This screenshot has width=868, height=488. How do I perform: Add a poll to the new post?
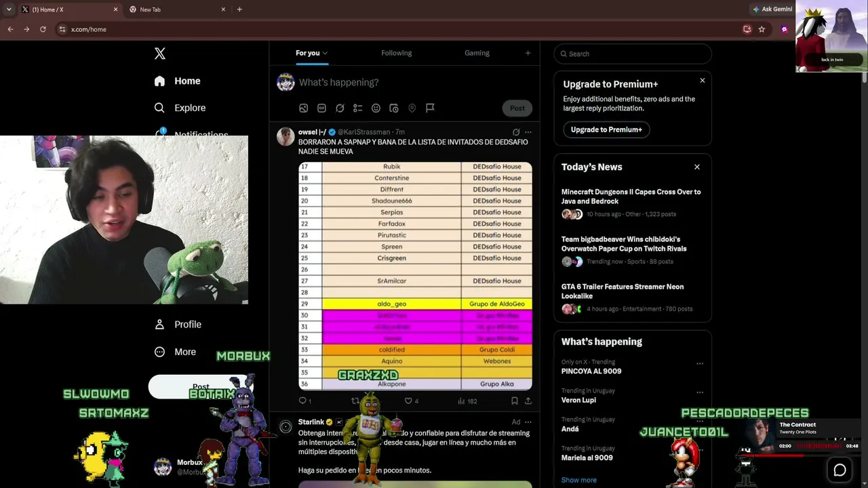click(357, 108)
